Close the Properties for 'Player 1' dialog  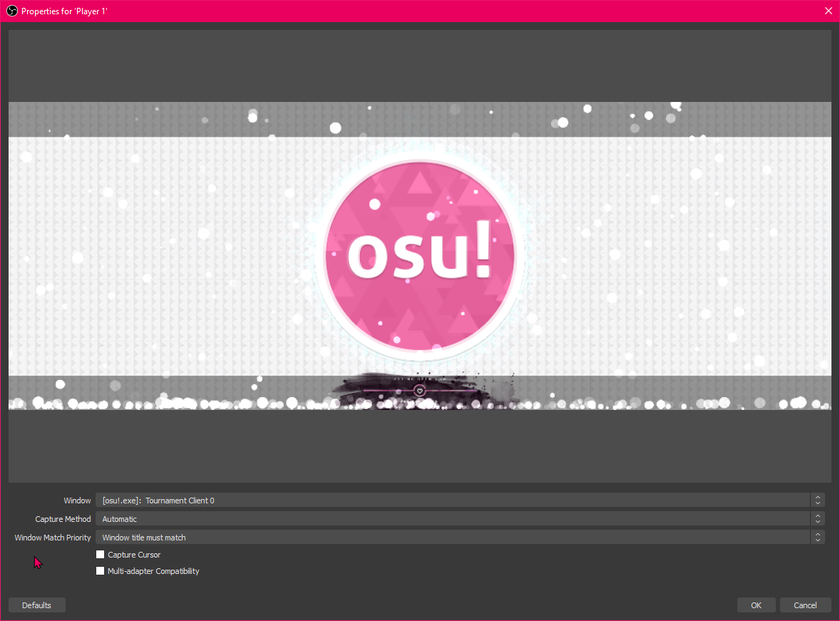(x=828, y=11)
